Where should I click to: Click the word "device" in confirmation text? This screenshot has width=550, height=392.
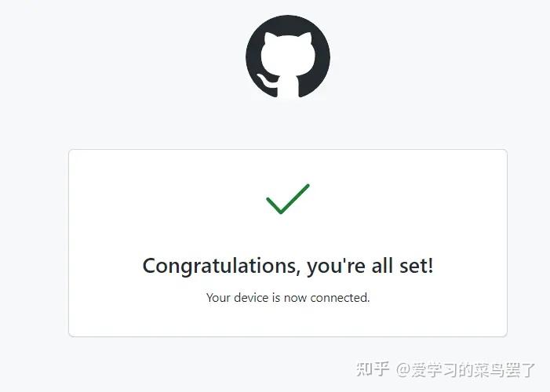pos(251,298)
